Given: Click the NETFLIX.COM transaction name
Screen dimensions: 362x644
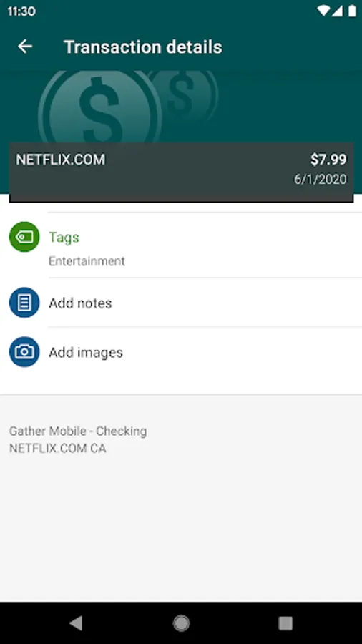Looking at the screenshot, I should pyautogui.click(x=60, y=160).
